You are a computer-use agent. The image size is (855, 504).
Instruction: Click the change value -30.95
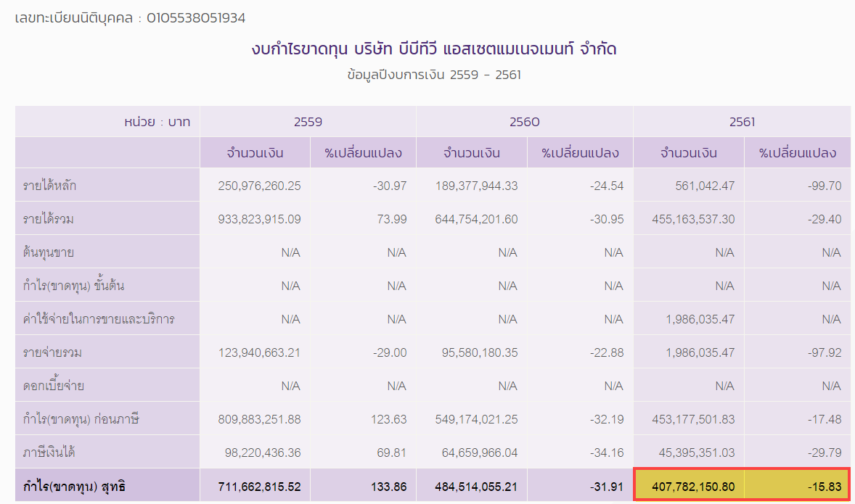pos(607,219)
